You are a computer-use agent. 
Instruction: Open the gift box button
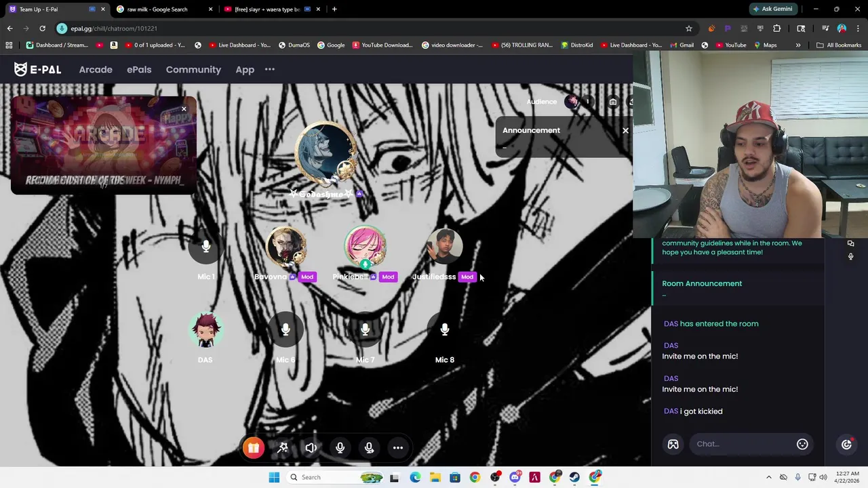click(253, 447)
